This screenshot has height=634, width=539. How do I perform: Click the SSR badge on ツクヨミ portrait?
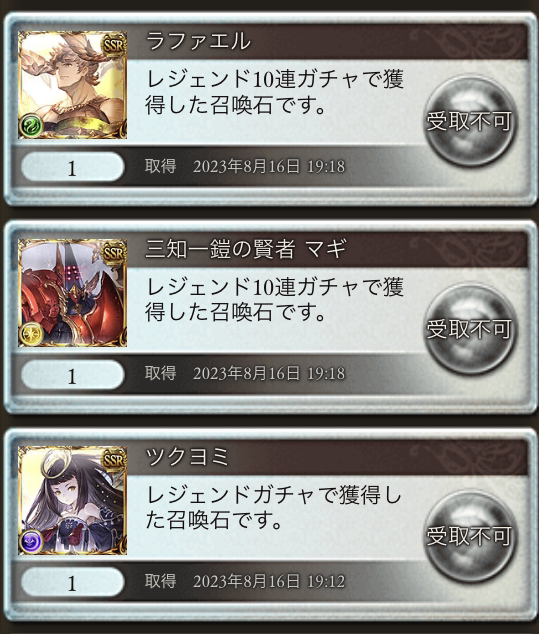[113, 460]
